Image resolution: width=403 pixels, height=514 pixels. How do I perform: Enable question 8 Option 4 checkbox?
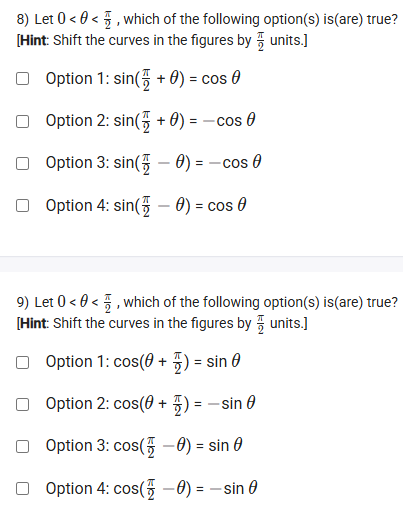point(22,206)
